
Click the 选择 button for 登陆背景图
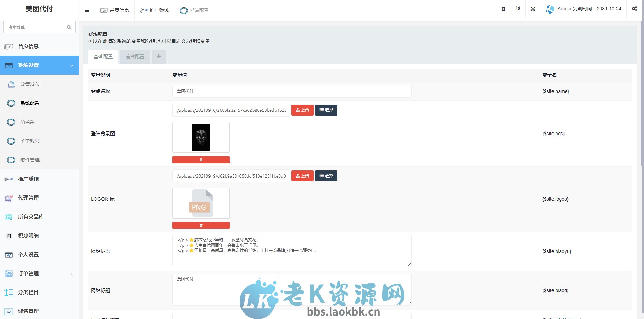[326, 110]
